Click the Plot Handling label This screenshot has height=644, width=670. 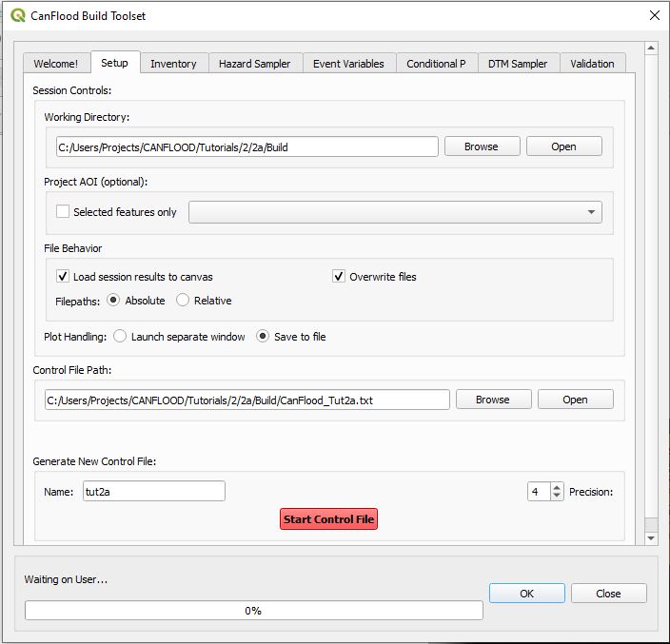coord(75,337)
